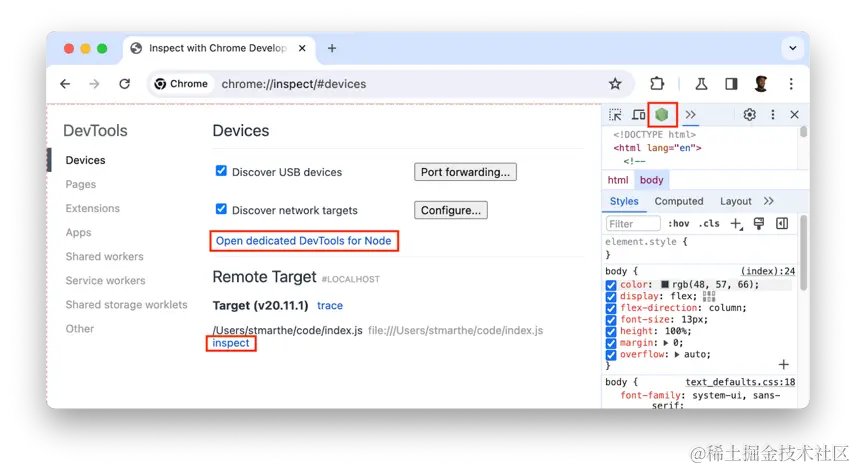
Task: Open Pages in the DevTools sidebar
Action: point(81,184)
